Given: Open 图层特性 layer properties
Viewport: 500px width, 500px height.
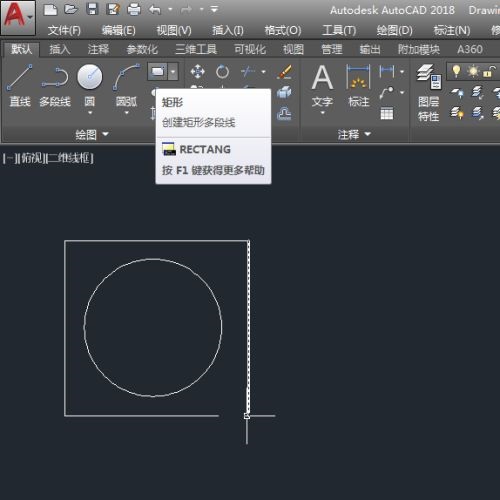Looking at the screenshot, I should [x=429, y=93].
